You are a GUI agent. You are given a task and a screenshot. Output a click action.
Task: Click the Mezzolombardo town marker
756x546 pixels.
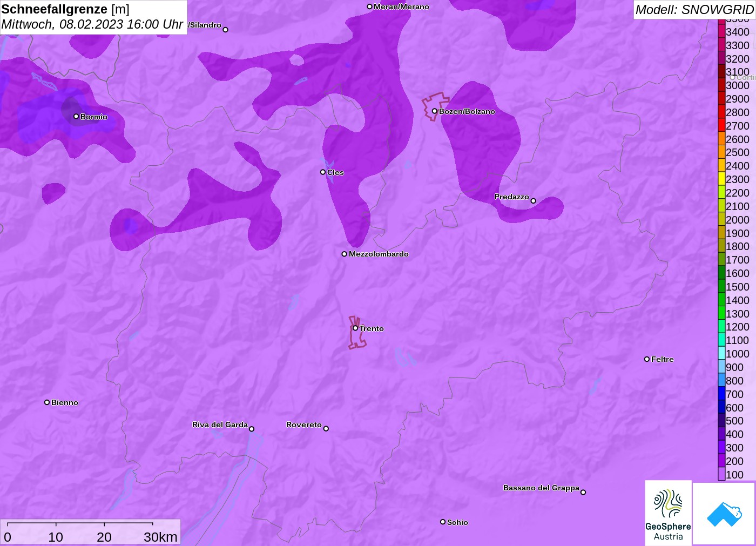tap(345, 254)
